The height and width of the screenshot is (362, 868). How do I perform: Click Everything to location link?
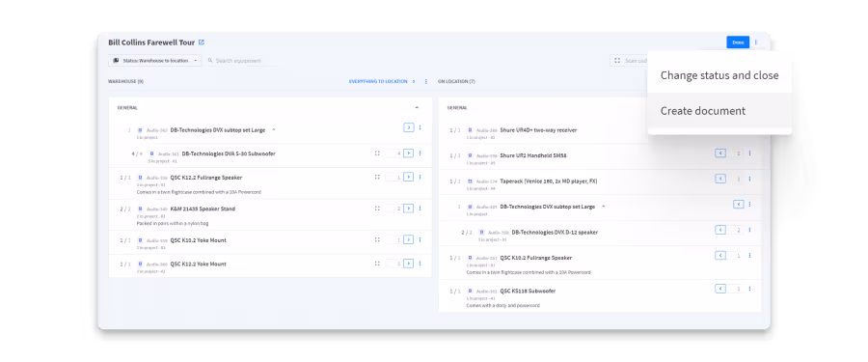point(381,81)
